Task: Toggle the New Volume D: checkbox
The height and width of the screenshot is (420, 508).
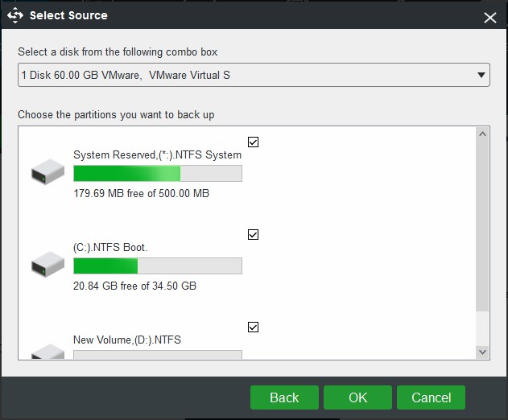Action: tap(253, 327)
